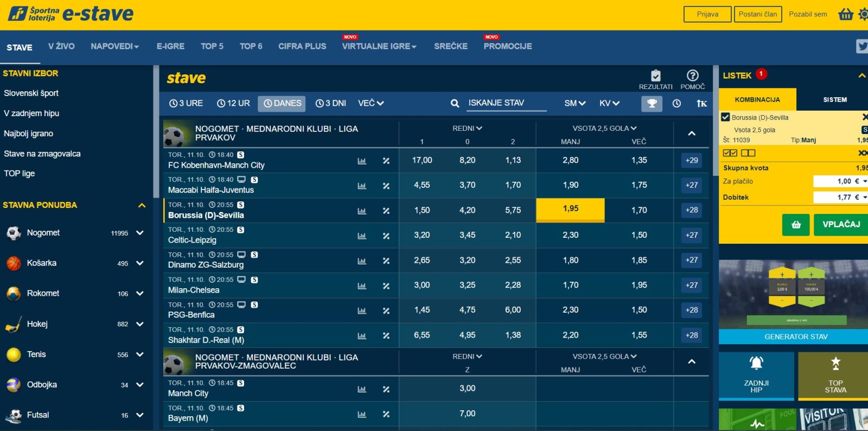868x431 pixels.
Task: Deselect the highlighted 1,95 odds cell
Action: 570,209
